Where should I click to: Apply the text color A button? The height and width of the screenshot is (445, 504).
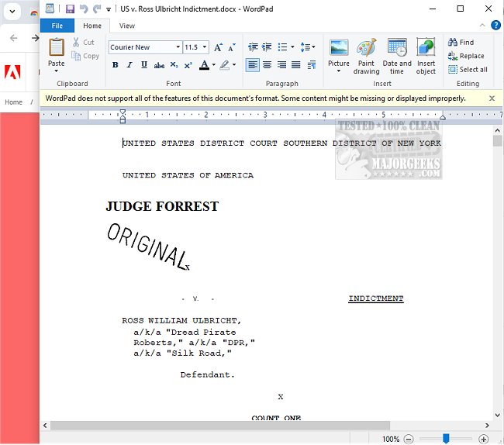pyautogui.click(x=204, y=65)
